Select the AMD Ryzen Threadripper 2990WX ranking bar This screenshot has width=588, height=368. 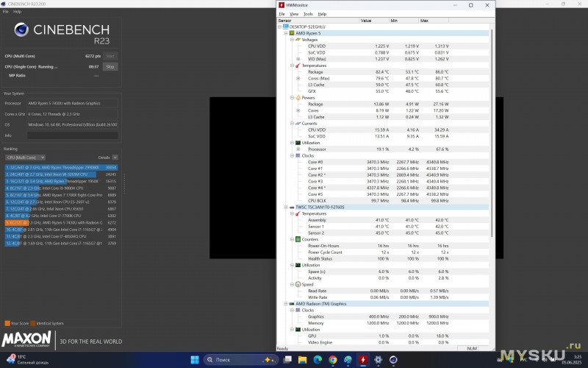pyautogui.click(x=60, y=167)
